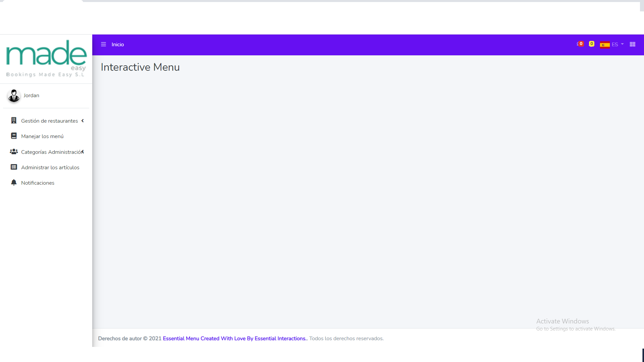Open Notificaciones in sidebar

tap(46, 183)
